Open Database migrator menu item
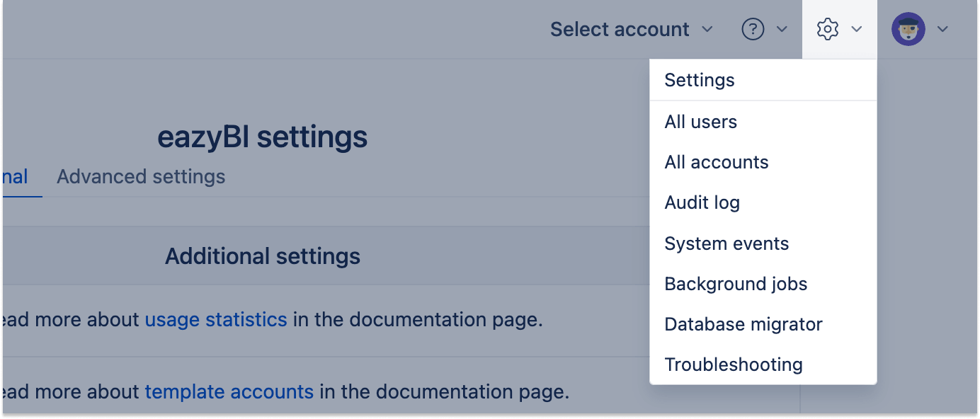The width and height of the screenshot is (980, 419). (x=743, y=324)
